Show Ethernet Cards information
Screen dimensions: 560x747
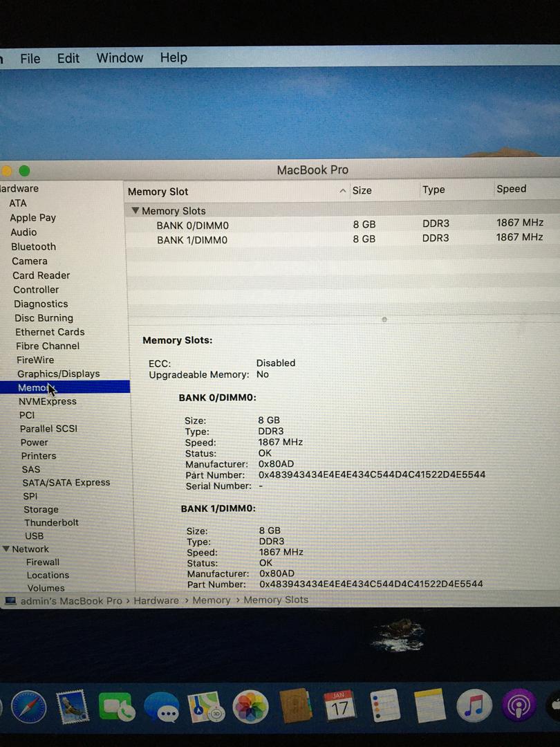50,332
